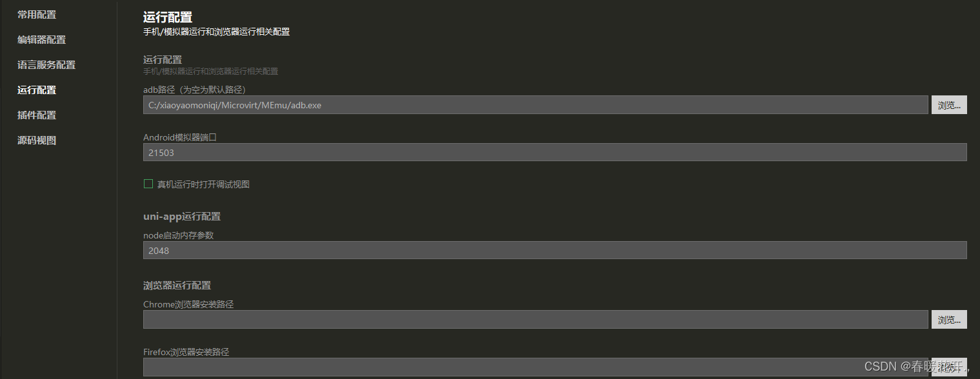Browse for the Firefox install path

pyautogui.click(x=948, y=367)
